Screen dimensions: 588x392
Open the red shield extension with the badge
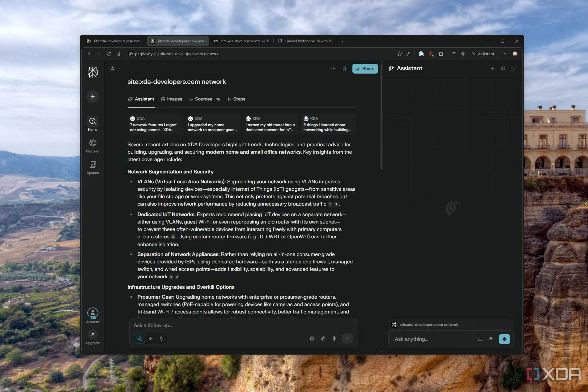point(431,54)
